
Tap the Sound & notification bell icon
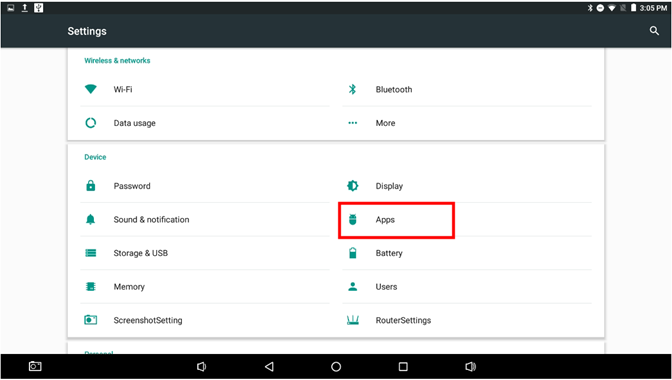90,219
